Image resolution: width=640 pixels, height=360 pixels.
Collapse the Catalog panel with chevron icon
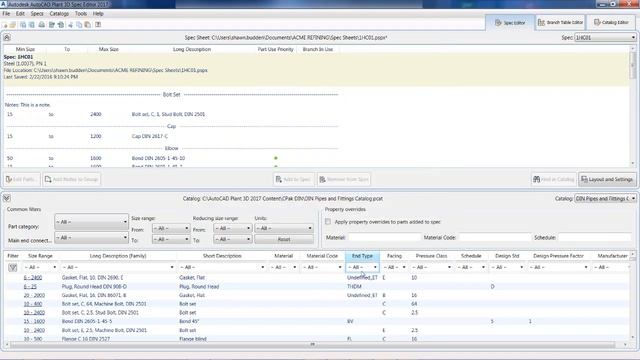pyautogui.click(x=7, y=198)
